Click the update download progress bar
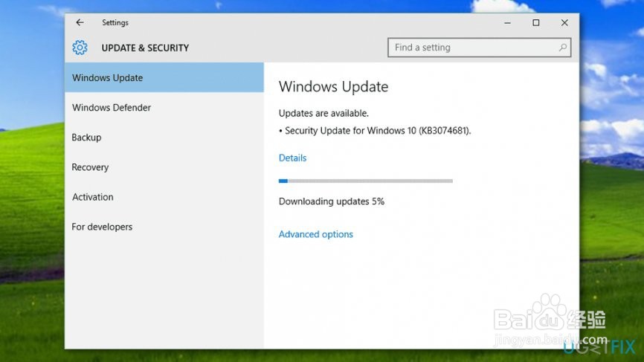 coord(366,181)
